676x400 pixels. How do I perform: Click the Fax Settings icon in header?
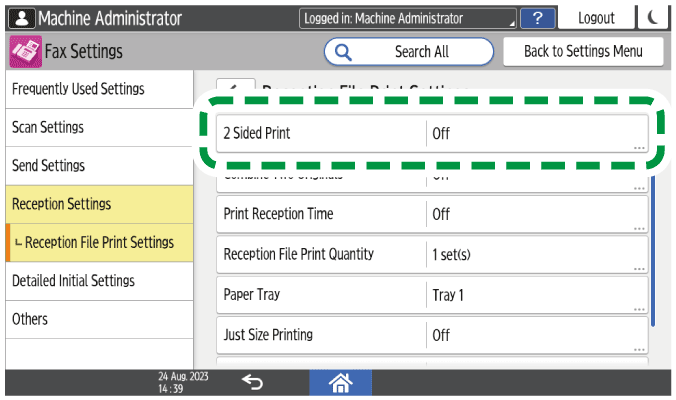pyautogui.click(x=24, y=51)
